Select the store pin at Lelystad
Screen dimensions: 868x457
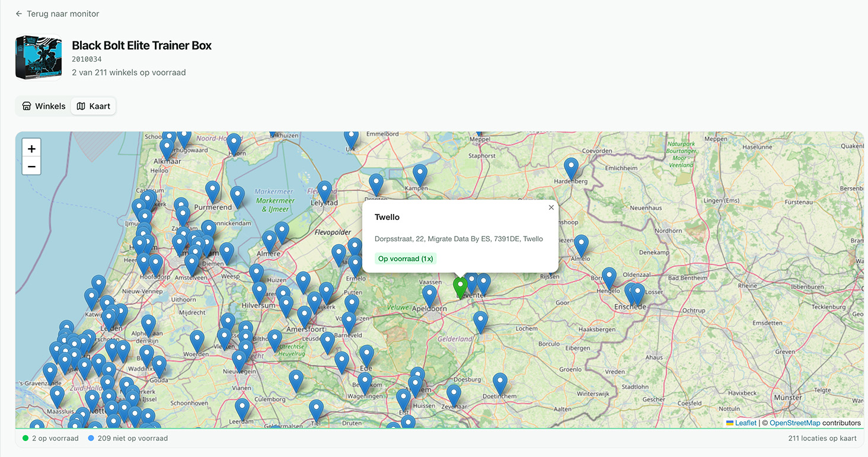(324, 191)
